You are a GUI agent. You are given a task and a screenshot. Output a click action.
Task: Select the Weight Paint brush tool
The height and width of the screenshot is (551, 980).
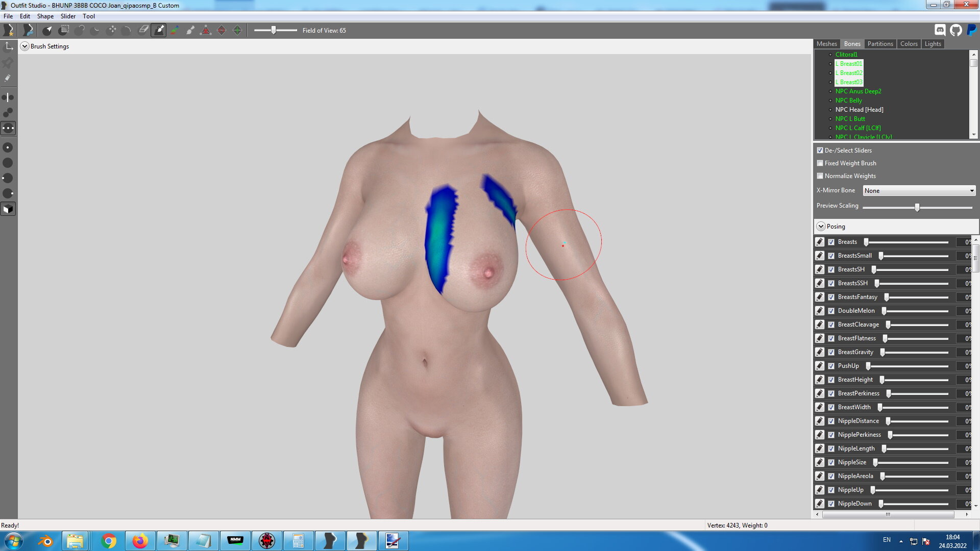pyautogui.click(x=159, y=30)
